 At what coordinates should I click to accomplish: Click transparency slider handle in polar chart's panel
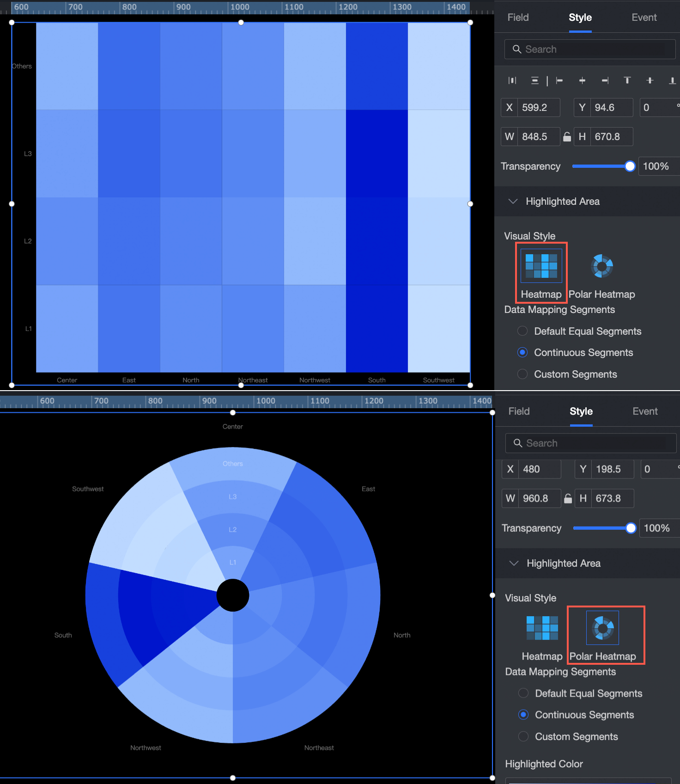(x=631, y=528)
